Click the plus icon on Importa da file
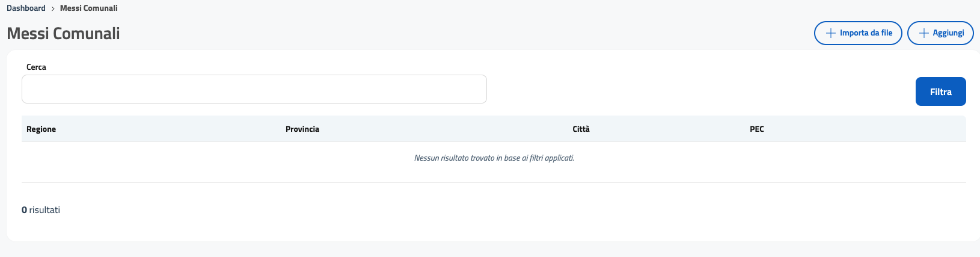The height and width of the screenshot is (257, 980). pyautogui.click(x=831, y=33)
